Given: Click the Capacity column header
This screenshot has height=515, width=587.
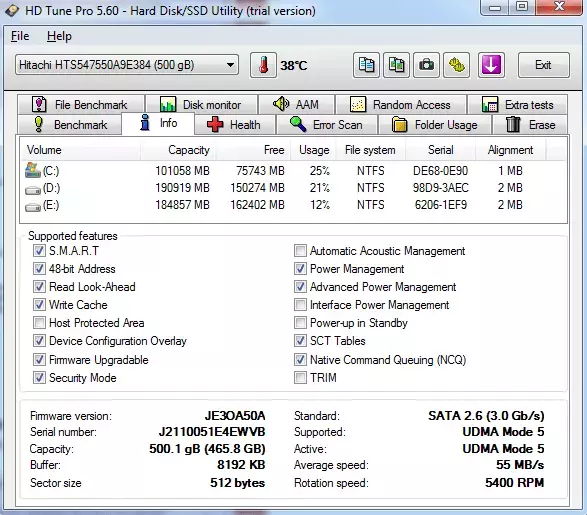Looking at the screenshot, I should click(x=178, y=150).
